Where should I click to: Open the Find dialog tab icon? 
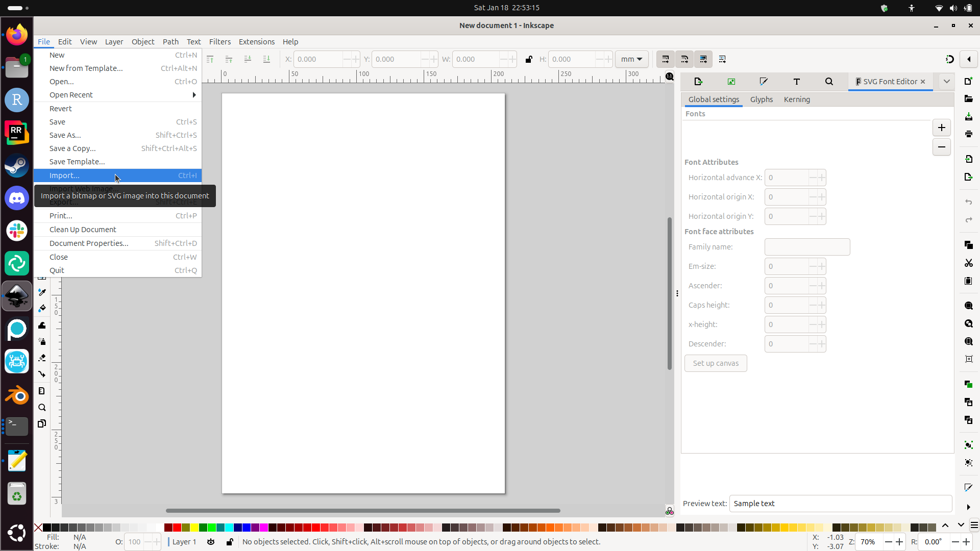(x=829, y=82)
